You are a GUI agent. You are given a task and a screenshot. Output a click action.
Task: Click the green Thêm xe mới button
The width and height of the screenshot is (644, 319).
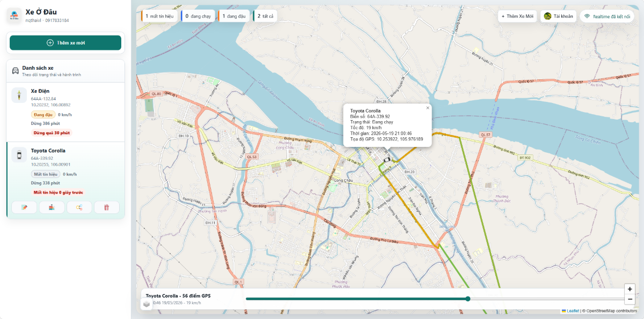pos(65,43)
